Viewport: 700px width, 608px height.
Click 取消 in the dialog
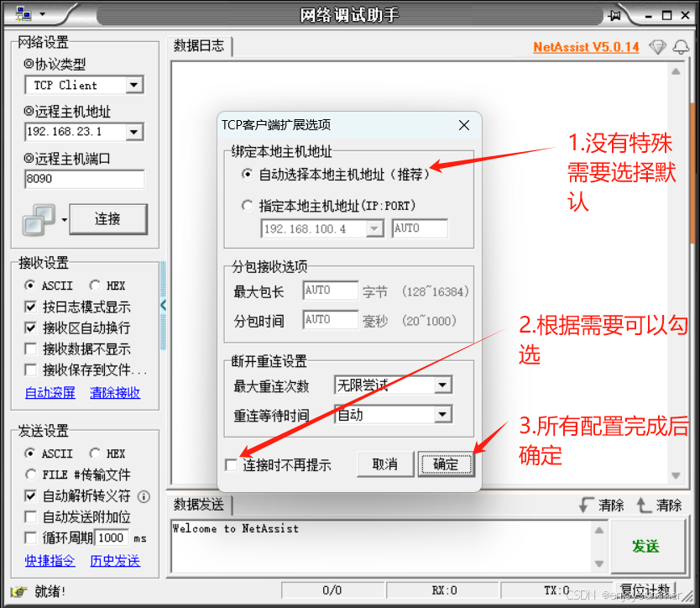[x=384, y=464]
